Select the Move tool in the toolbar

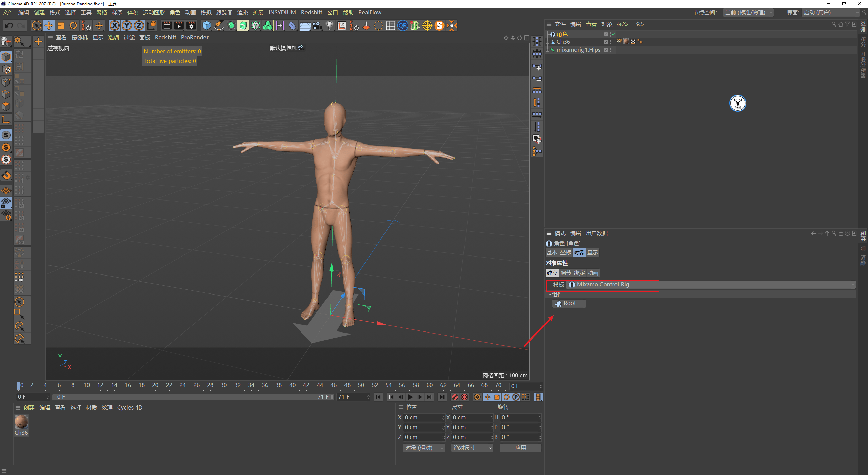pos(48,25)
